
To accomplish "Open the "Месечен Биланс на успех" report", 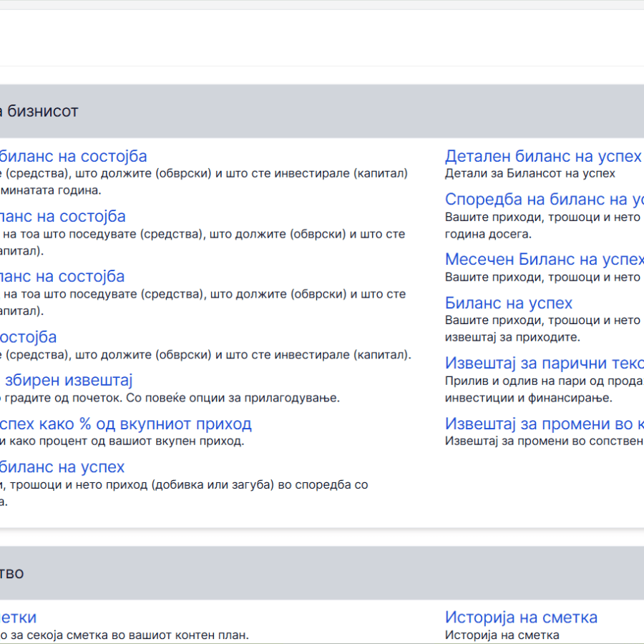I will (x=545, y=259).
